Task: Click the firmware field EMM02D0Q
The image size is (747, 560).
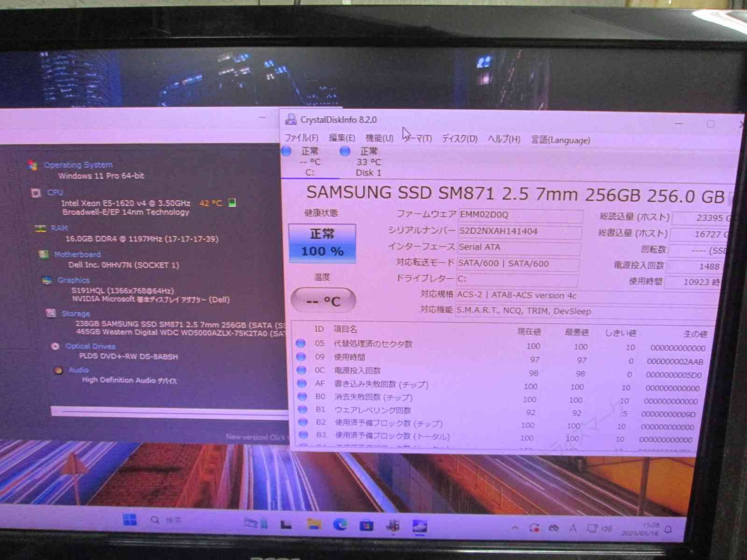Action: (x=520, y=215)
